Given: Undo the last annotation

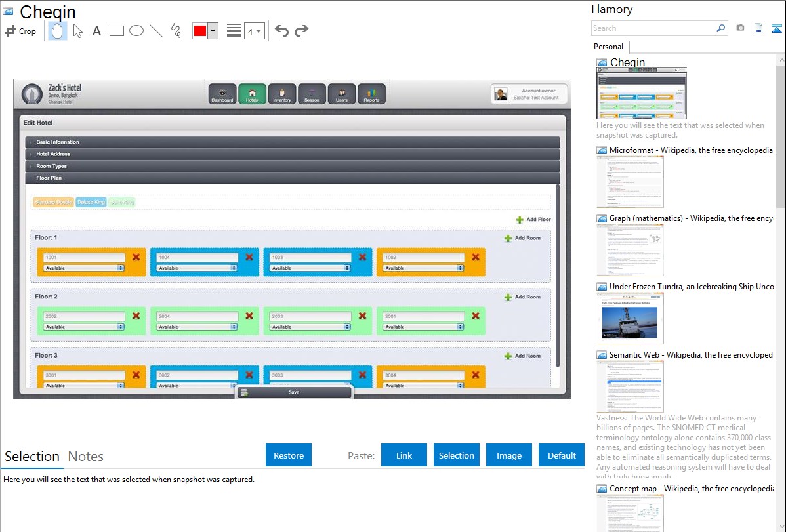Looking at the screenshot, I should 281,31.
